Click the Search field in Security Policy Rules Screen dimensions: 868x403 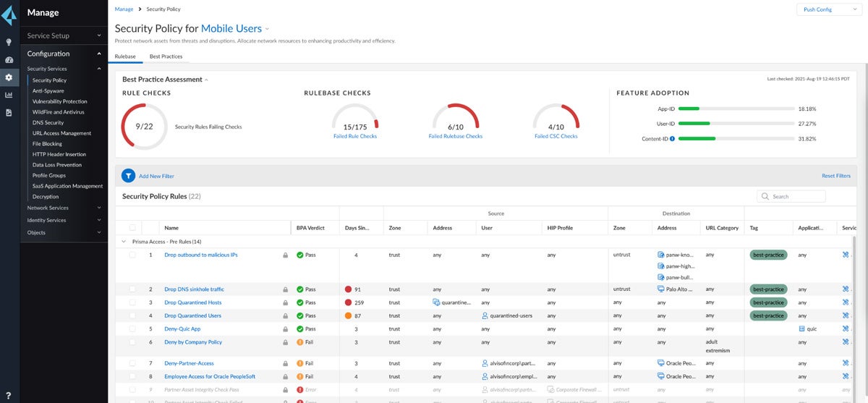coord(791,196)
